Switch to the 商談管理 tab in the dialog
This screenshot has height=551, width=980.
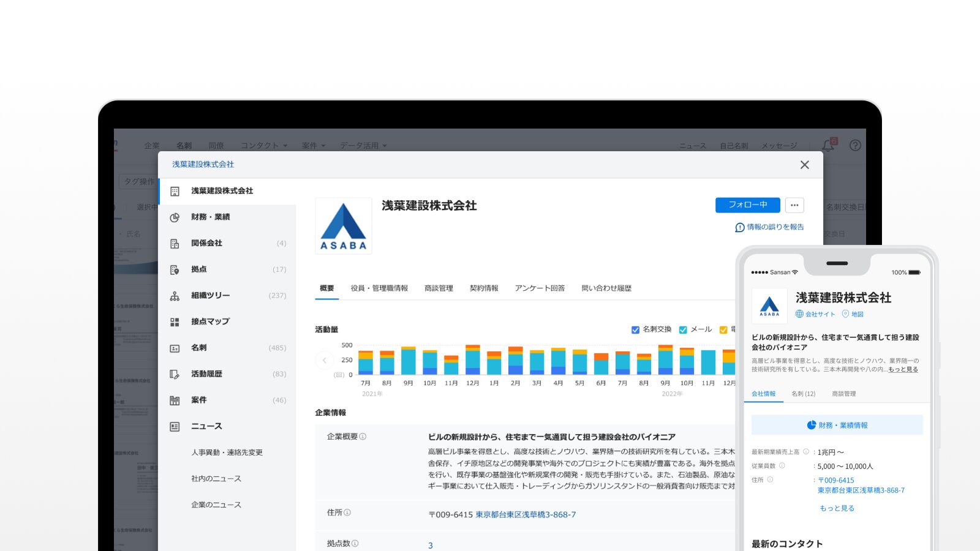click(439, 288)
